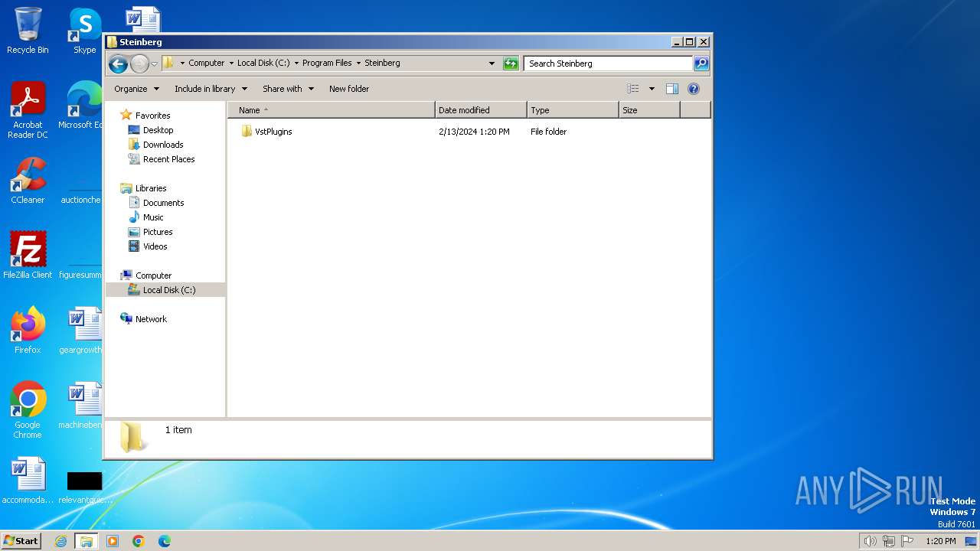
Task: Click the File folder type cell
Action: point(548,132)
